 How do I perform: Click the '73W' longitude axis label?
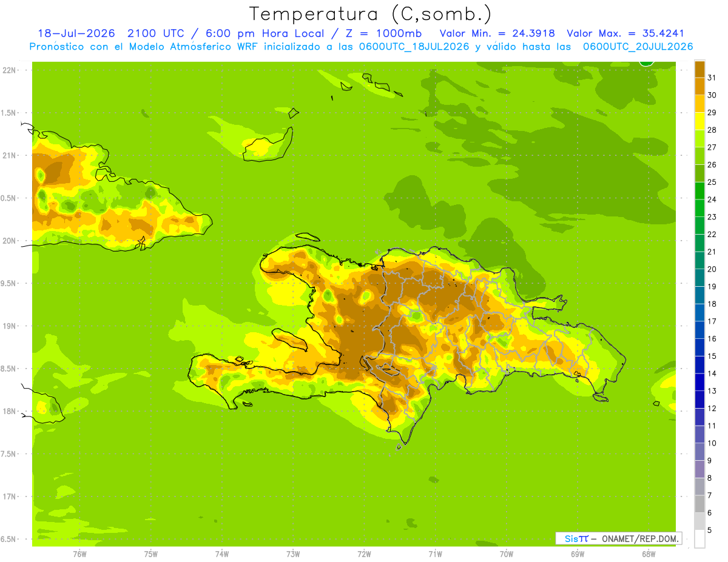click(x=293, y=554)
